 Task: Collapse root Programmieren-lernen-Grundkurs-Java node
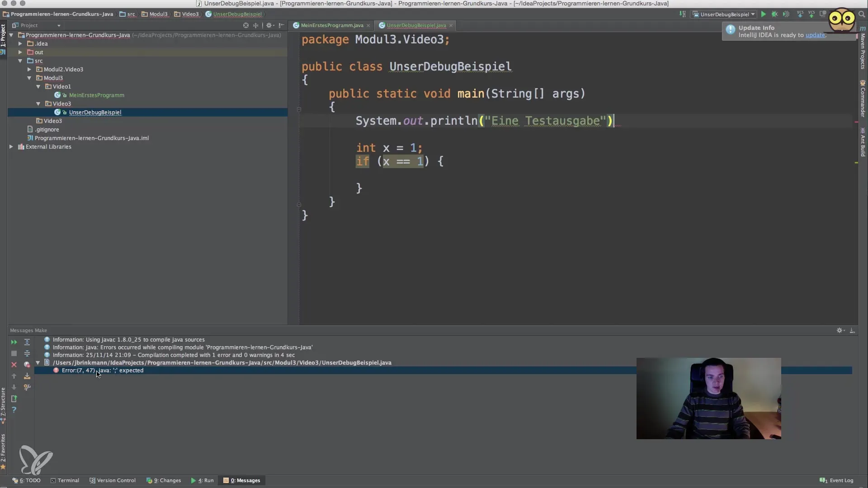[11, 35]
